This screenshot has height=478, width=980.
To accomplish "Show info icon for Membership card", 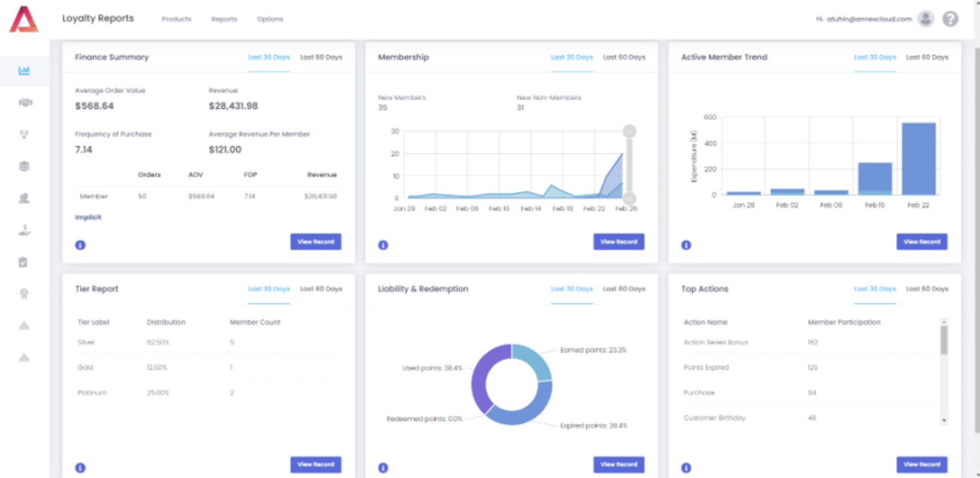I will click(383, 245).
